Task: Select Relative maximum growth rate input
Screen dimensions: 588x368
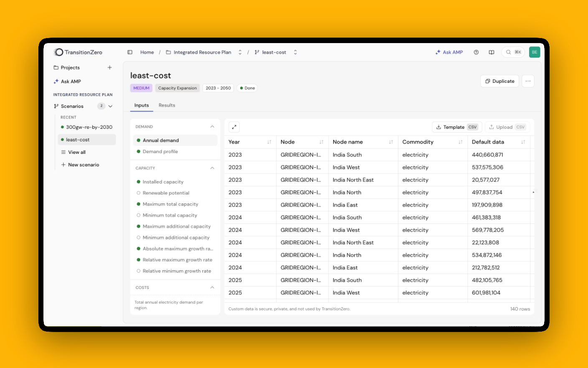Action: point(175,260)
